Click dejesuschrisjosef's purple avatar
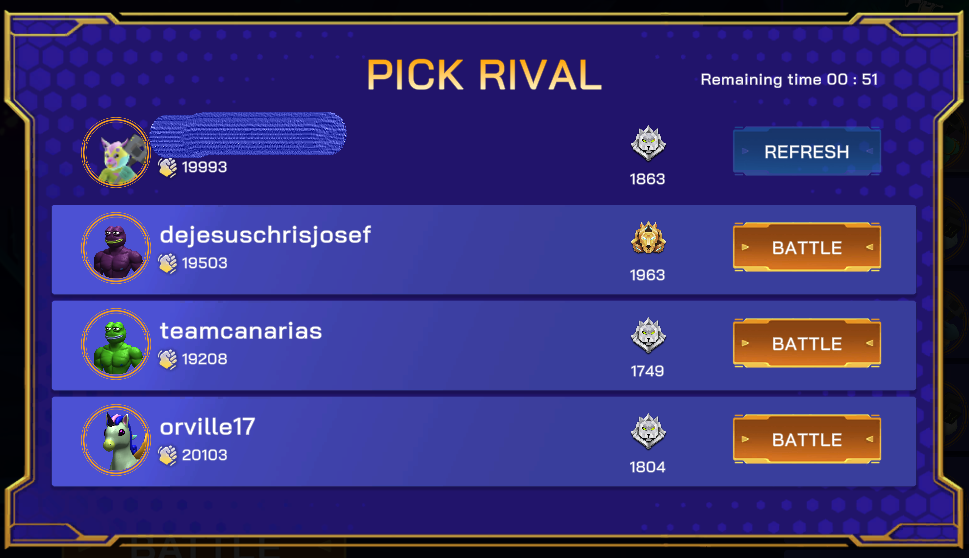The height and width of the screenshot is (558, 969). 116,248
